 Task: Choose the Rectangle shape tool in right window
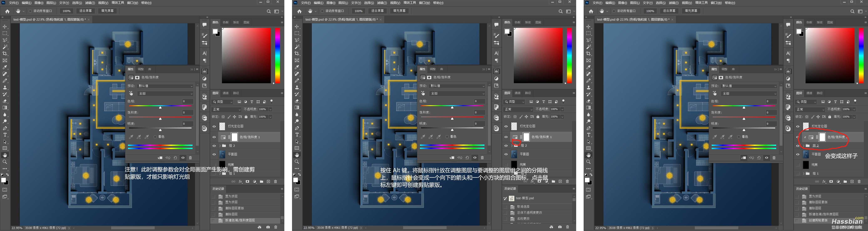tap(589, 148)
